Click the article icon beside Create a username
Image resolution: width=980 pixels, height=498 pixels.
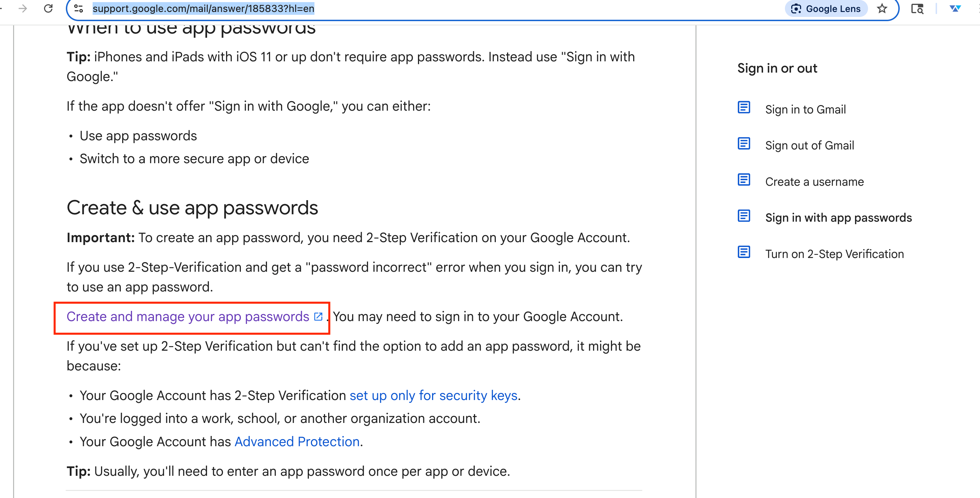pyautogui.click(x=744, y=180)
